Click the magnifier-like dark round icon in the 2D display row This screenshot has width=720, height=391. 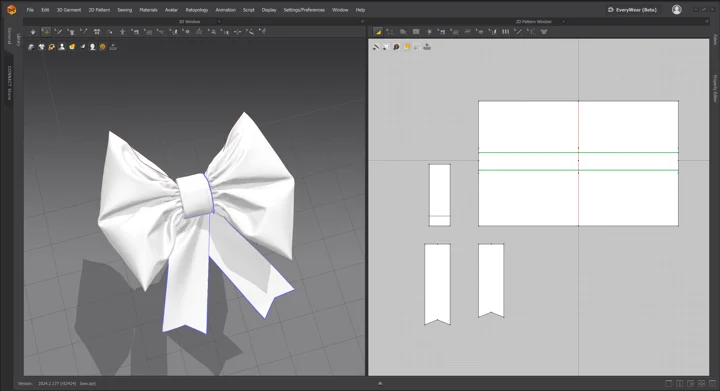[396, 47]
